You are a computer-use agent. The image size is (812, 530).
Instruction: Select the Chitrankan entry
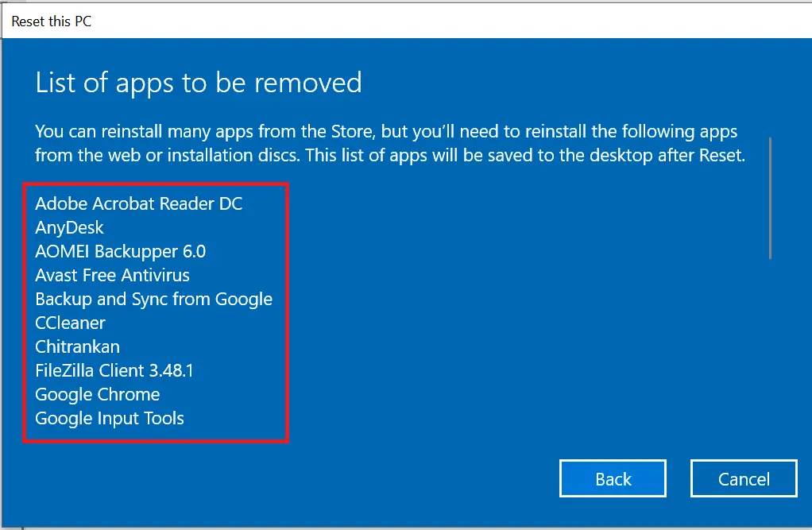pos(78,346)
